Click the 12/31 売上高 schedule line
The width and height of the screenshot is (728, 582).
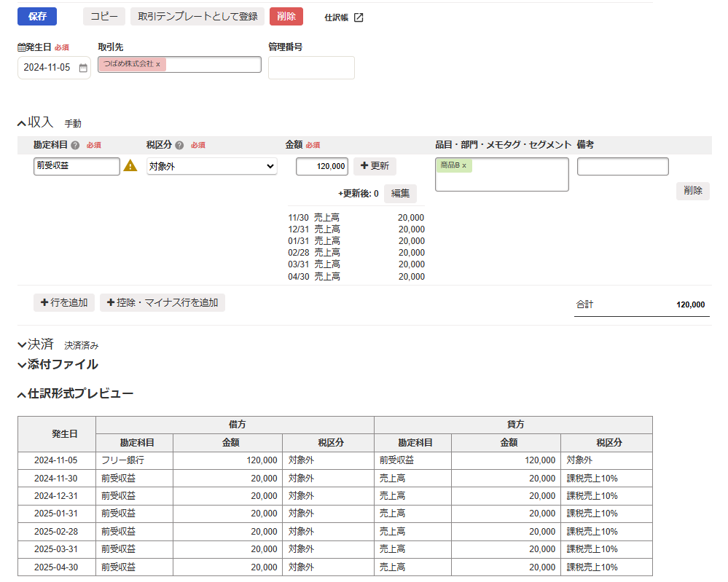356,229
